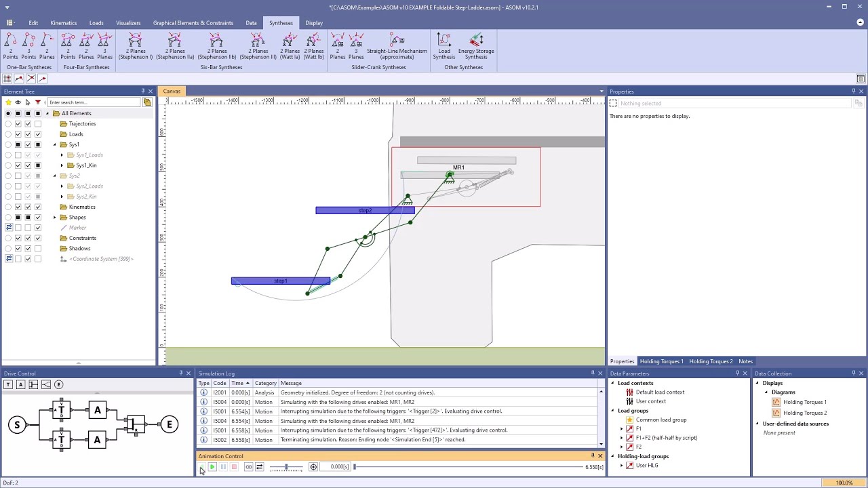Collapse the Load contexts section
The width and height of the screenshot is (868, 488).
[x=612, y=383]
